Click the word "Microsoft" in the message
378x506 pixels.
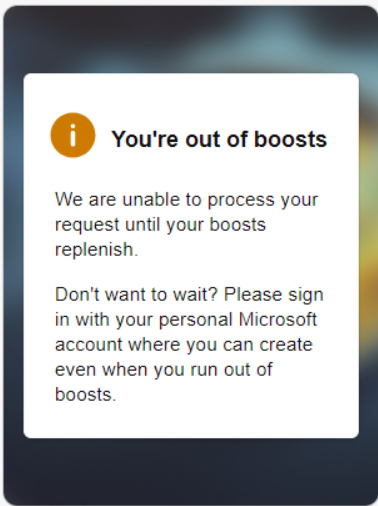(278, 320)
